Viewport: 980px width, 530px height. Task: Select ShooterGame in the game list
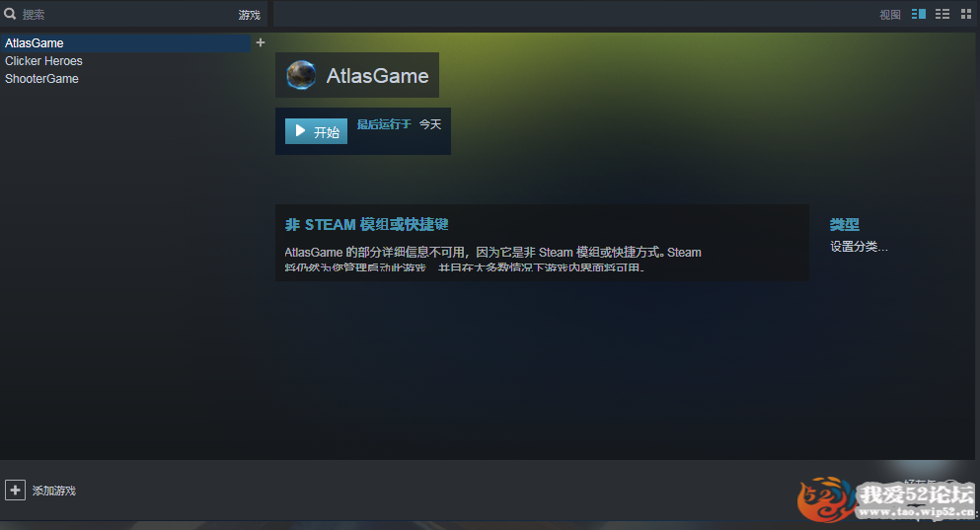[41, 79]
